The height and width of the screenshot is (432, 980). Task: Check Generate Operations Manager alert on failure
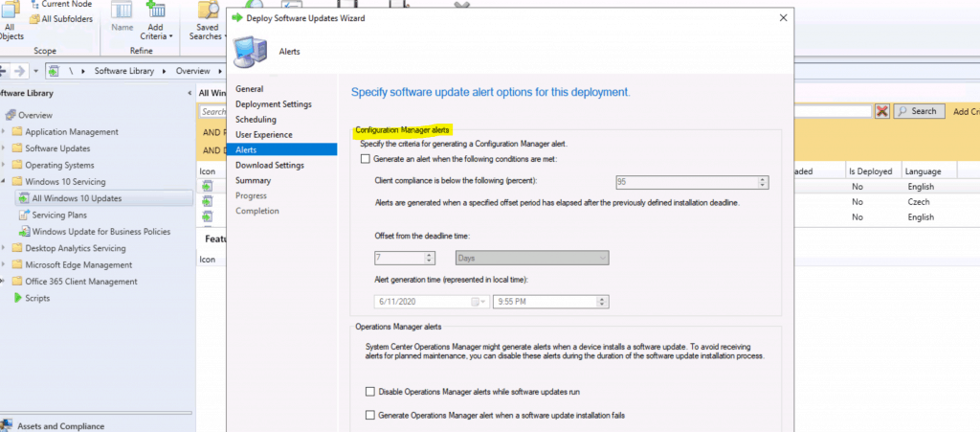coord(370,415)
